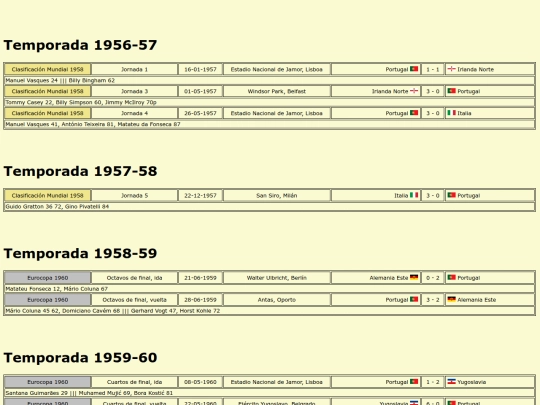Viewport: 540px width, 405px height.
Task: Click the Portugal flag in Jornada 4 row
Action: point(414,113)
